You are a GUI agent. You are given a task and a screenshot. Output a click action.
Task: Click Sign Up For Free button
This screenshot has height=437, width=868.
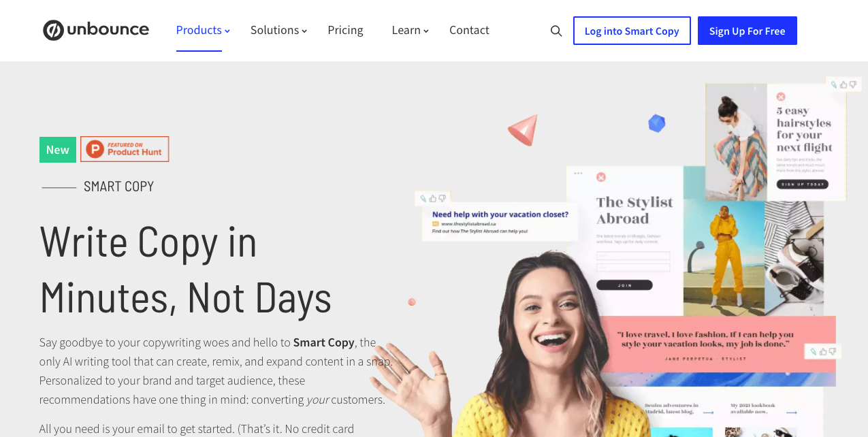747,31
